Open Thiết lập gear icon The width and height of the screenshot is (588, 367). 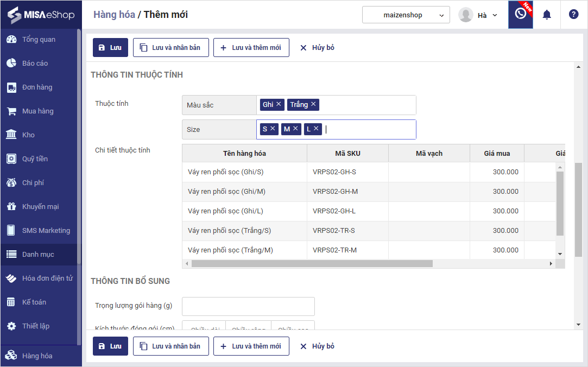11,326
